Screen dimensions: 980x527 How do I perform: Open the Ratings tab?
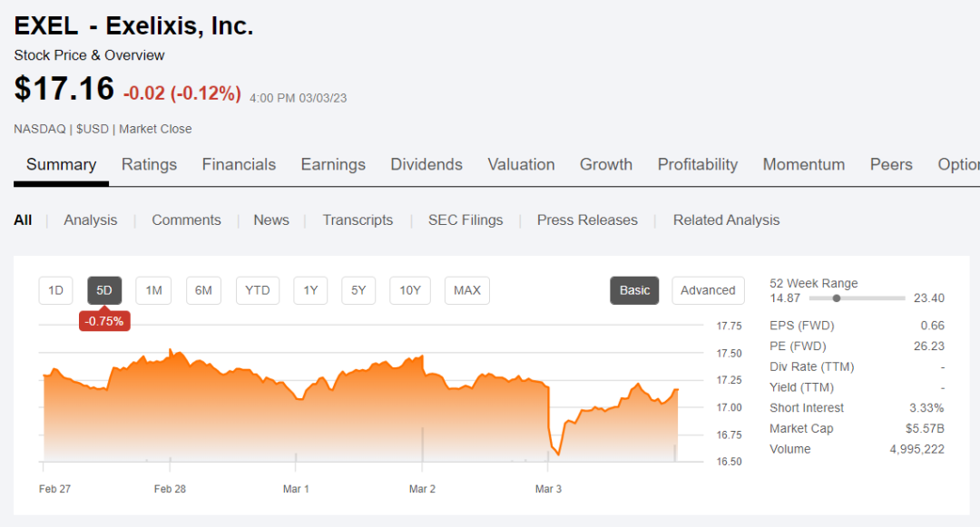pos(149,164)
